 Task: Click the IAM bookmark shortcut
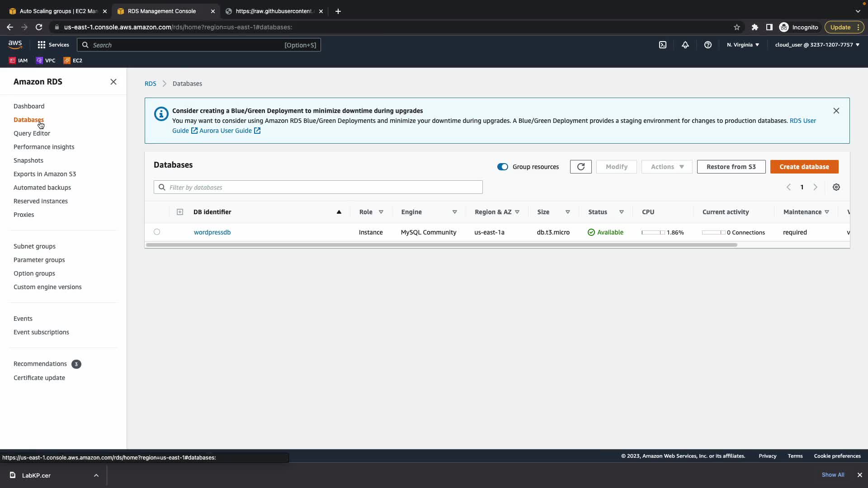coord(19,60)
